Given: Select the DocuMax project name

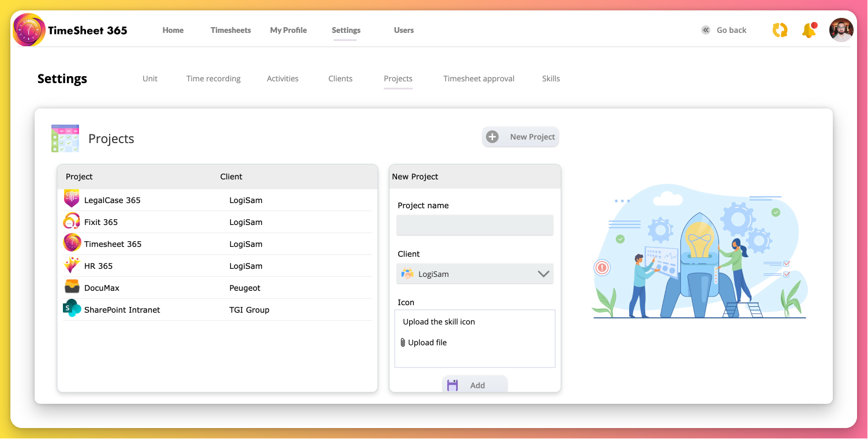Looking at the screenshot, I should [102, 288].
